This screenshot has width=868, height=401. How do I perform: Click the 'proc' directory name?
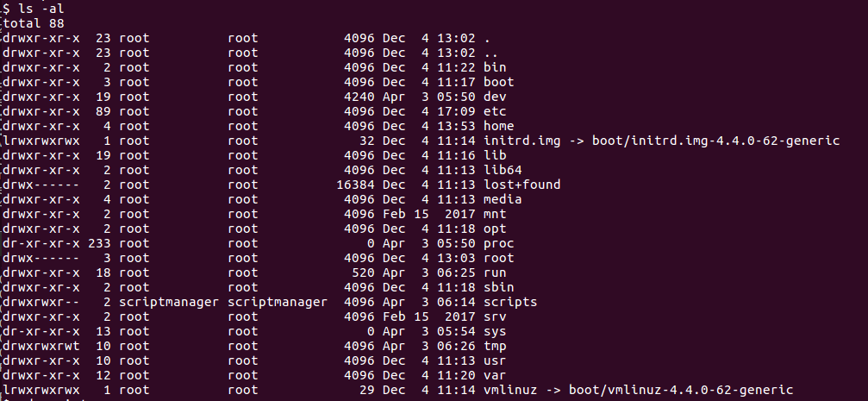pyautogui.click(x=499, y=244)
